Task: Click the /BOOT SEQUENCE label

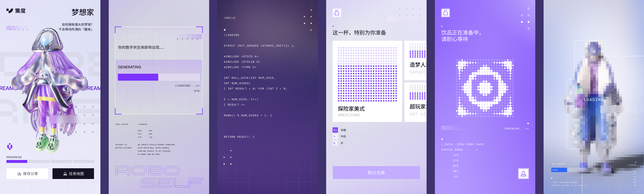Action: 559,164
